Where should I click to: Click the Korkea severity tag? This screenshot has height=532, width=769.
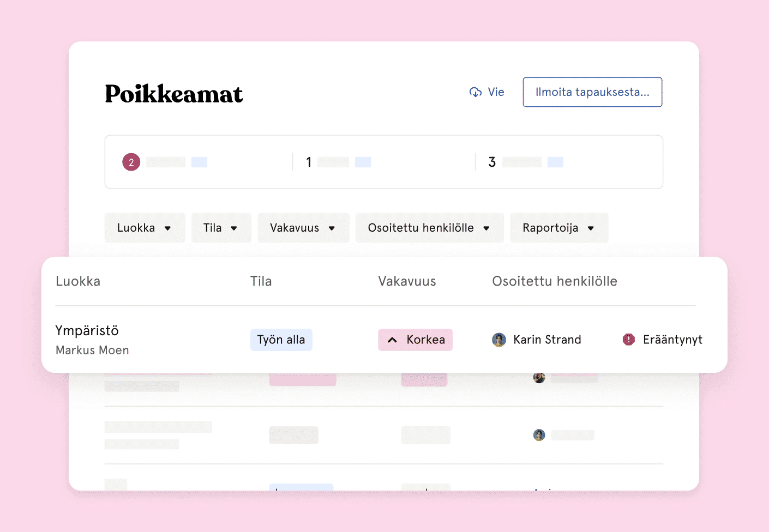[x=416, y=340]
